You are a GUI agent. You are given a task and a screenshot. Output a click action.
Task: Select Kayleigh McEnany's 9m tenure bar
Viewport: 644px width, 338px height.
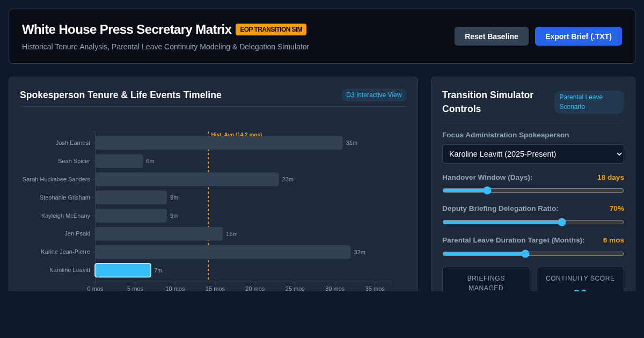pyautogui.click(x=131, y=216)
